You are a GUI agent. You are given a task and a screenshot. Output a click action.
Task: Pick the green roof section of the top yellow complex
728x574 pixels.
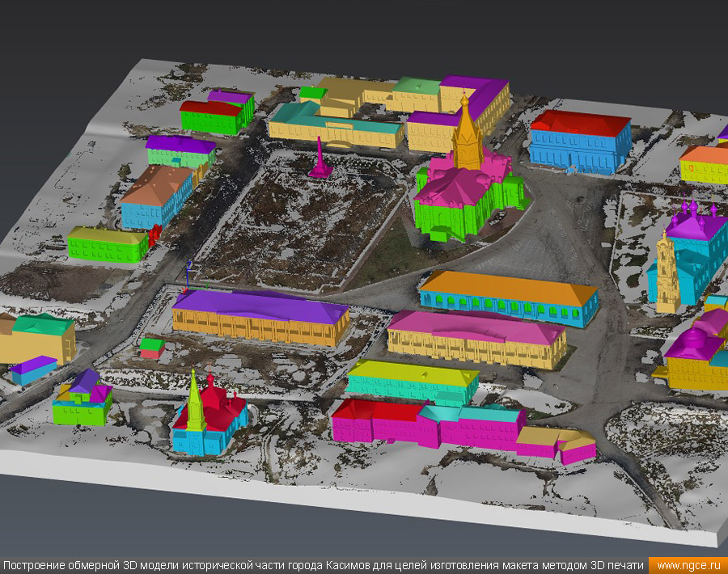[417, 86]
